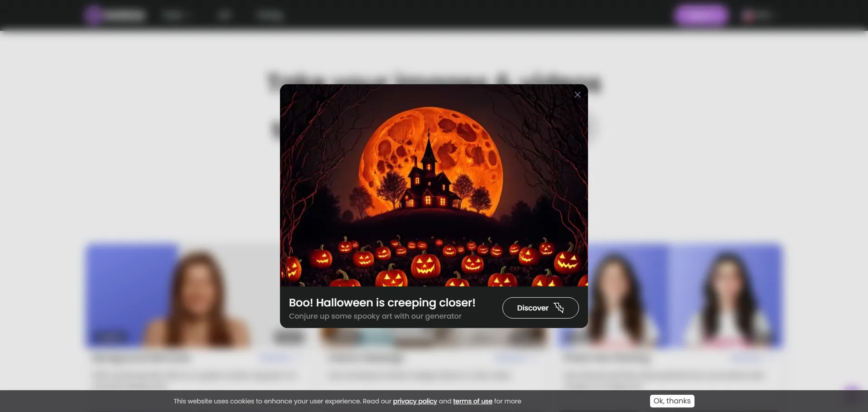The height and width of the screenshot is (412, 868).
Task: Open the privacy policy link
Action: tap(415, 402)
